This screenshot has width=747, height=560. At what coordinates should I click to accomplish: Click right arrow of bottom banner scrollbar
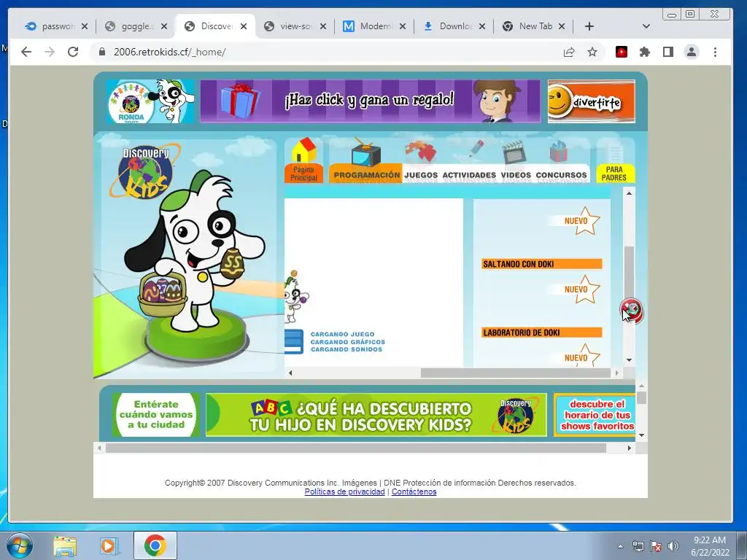click(630, 448)
